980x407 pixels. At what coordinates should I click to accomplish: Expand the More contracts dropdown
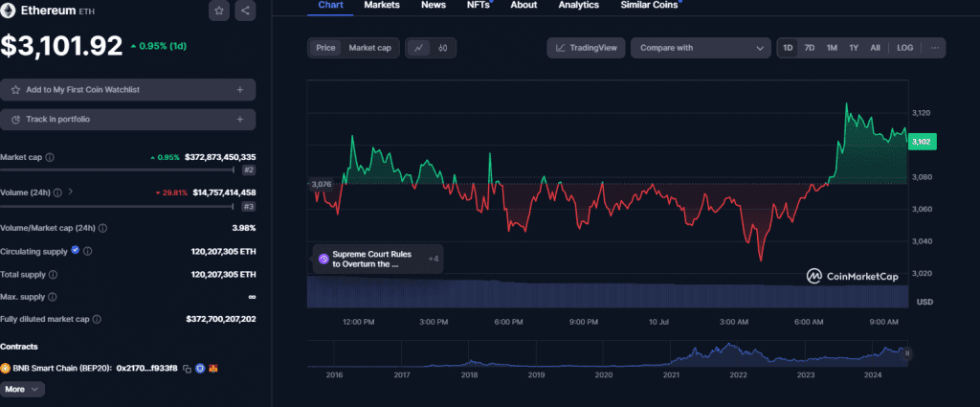click(x=23, y=390)
